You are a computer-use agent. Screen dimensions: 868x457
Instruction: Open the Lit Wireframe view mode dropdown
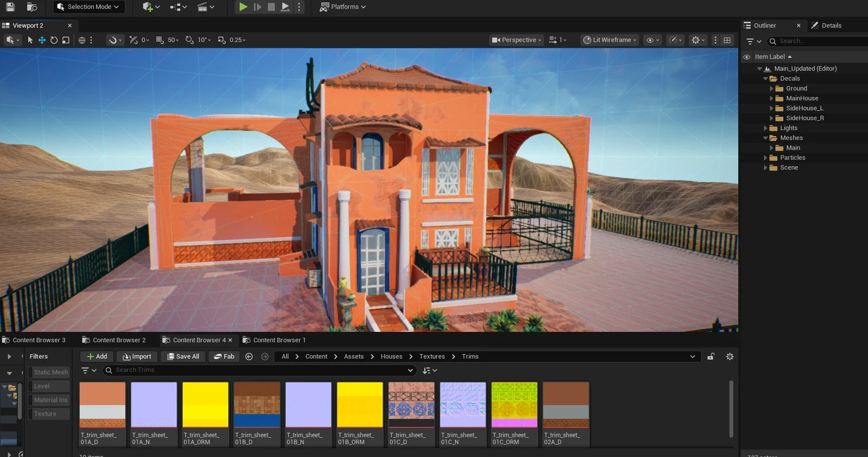[x=610, y=40]
